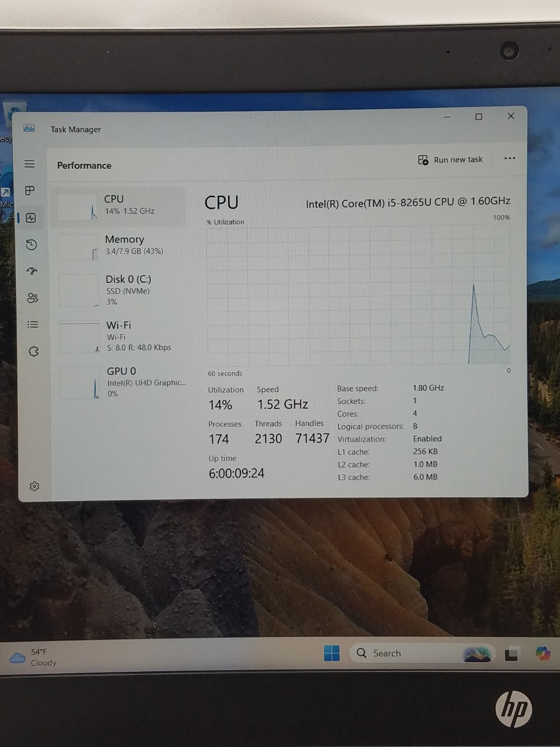Click the 71437 handles count
Screen dimensions: 560x747
[312, 438]
